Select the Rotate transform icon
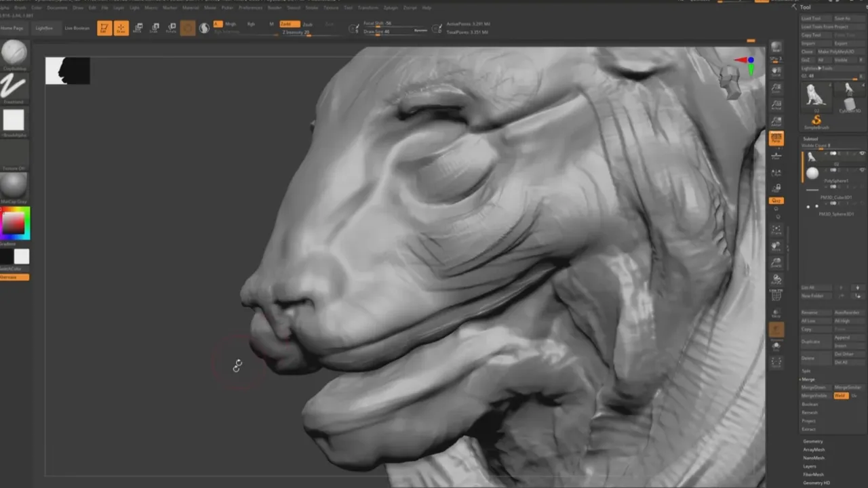This screenshot has width=868, height=488. pyautogui.click(x=171, y=28)
